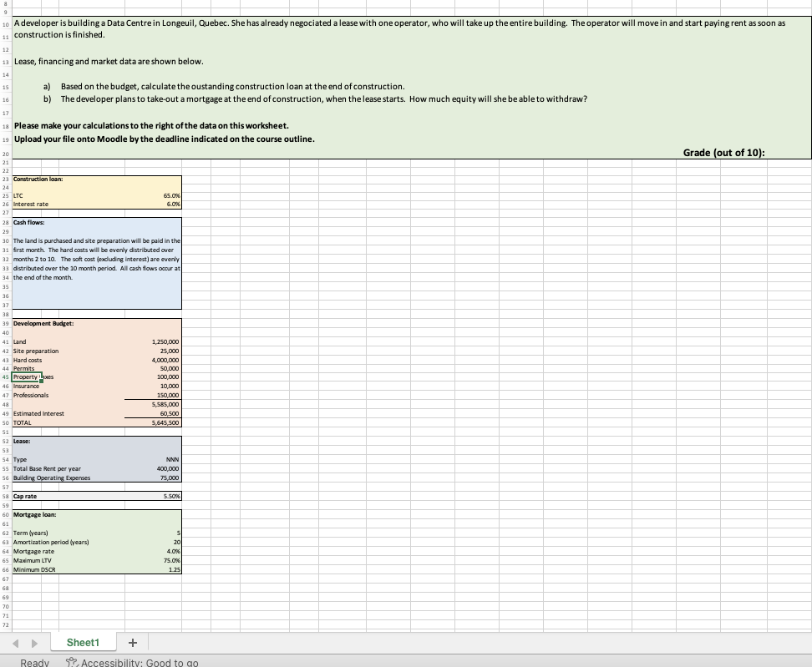Screen dimensions: 812x667
Task: Select the subtotal value 5,585,000
Action: pyautogui.click(x=165, y=405)
